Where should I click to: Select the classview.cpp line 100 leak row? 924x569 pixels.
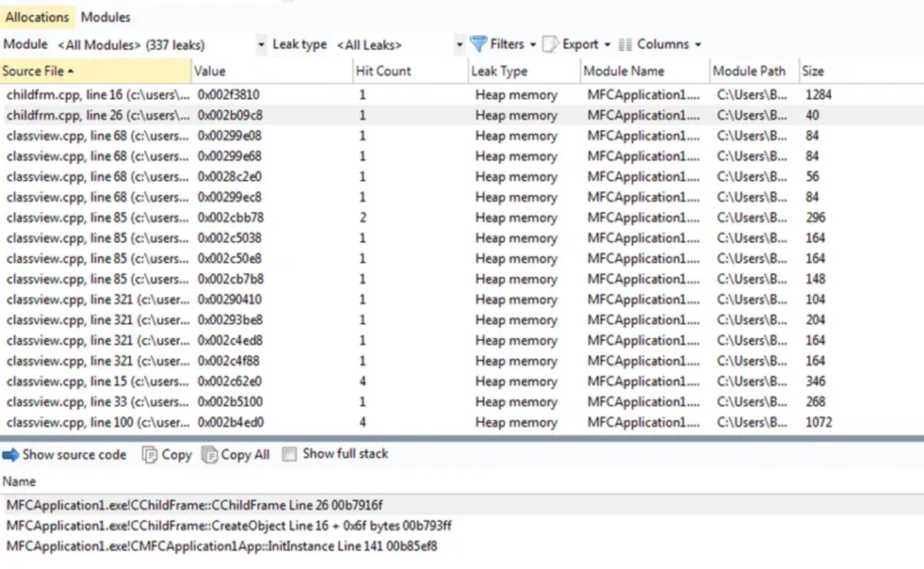[92, 422]
